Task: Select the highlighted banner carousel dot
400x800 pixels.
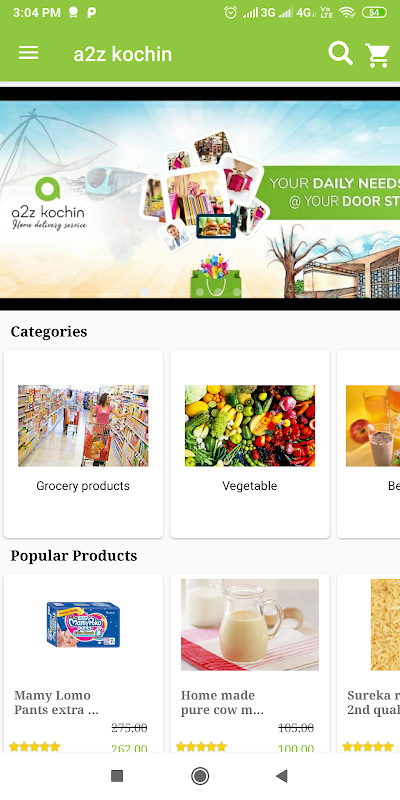Action: pyautogui.click(x=144, y=292)
